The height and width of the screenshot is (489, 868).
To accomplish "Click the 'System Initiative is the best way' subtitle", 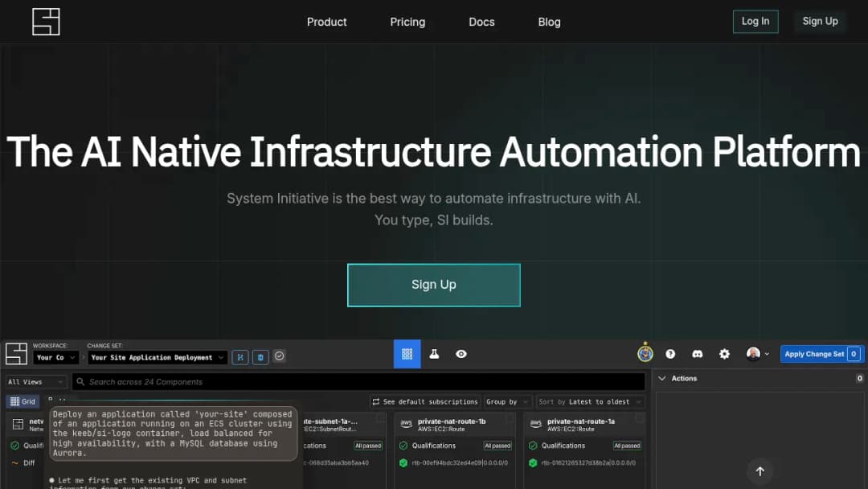I will pyautogui.click(x=433, y=199).
